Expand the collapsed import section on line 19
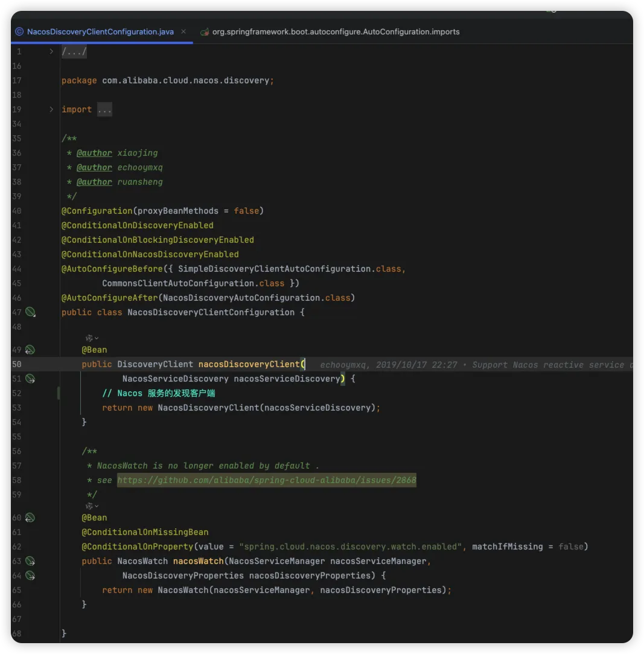 click(x=51, y=109)
